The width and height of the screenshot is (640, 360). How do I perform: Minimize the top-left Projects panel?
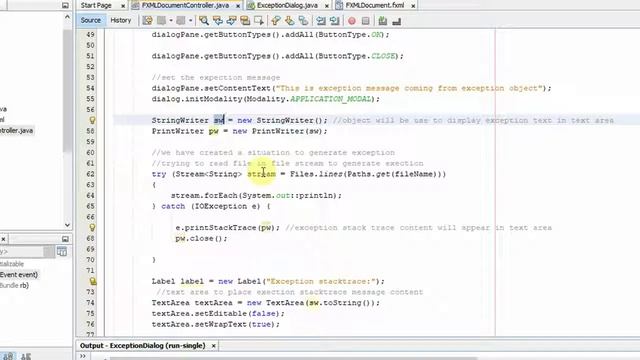[x=65, y=5]
